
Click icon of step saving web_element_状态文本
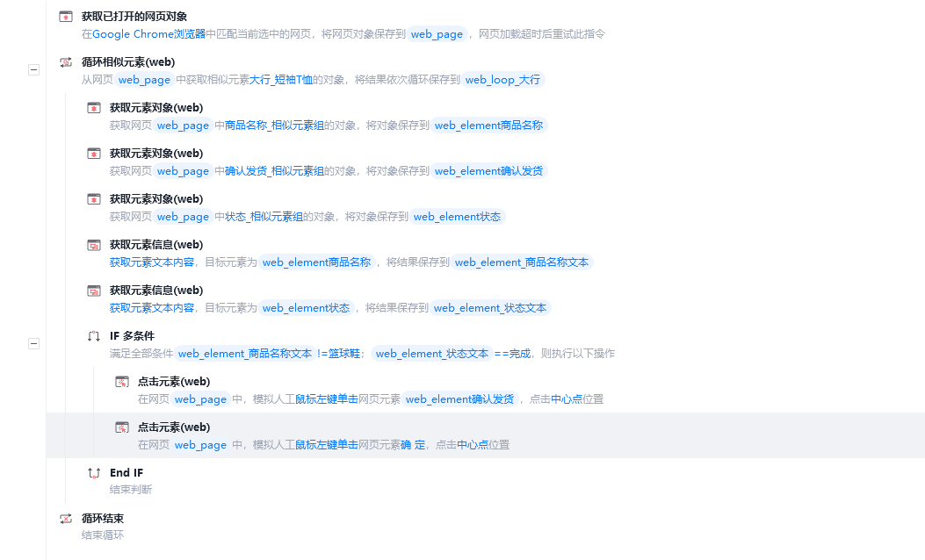pyautogui.click(x=94, y=291)
